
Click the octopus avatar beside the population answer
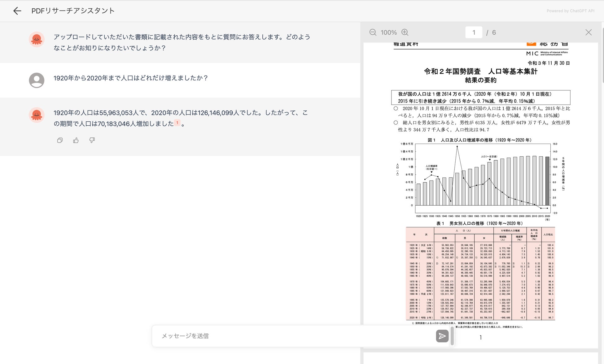point(37,115)
